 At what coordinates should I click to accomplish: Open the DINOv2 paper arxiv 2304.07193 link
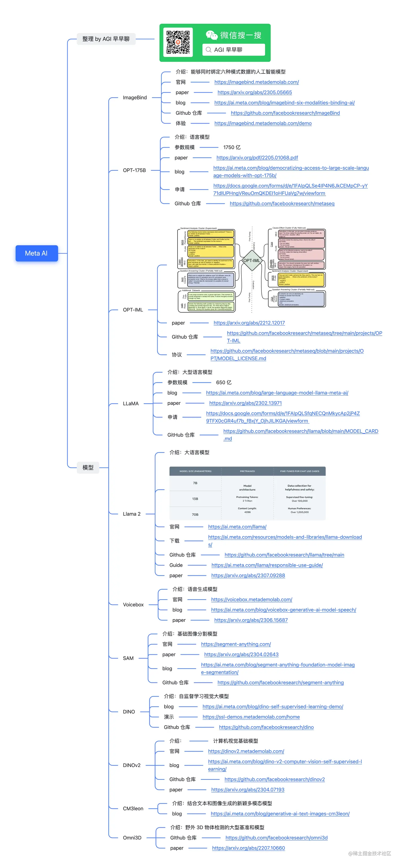click(248, 789)
